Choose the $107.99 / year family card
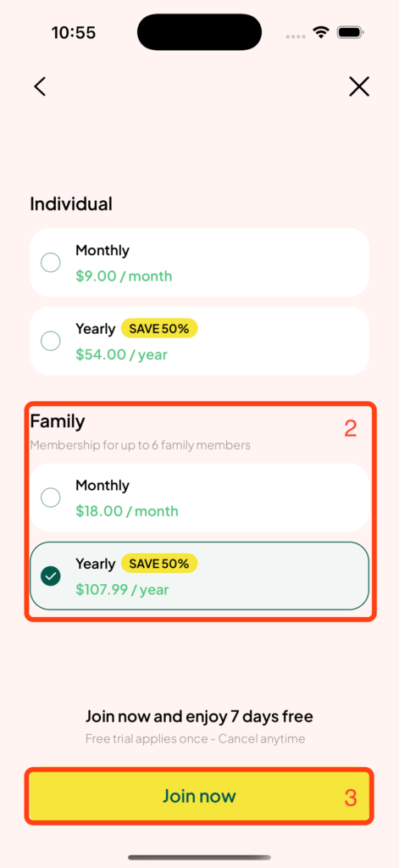 (x=199, y=576)
